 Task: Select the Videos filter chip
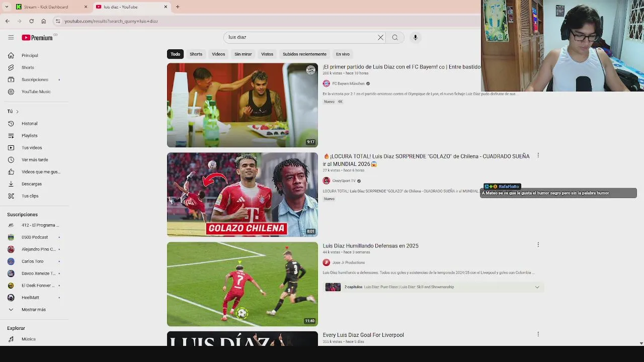(x=218, y=54)
